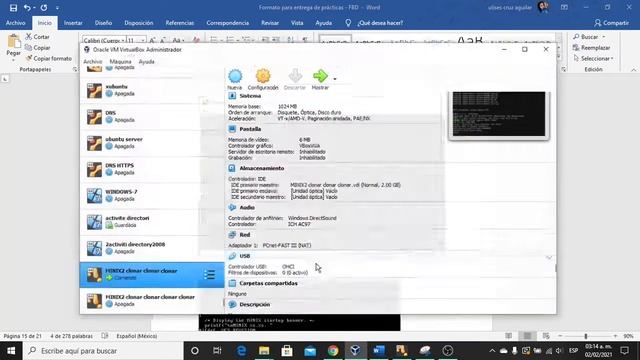The image size is (640, 360).
Task: Open Seleccionar dropdown in Word
Action: coord(593,58)
